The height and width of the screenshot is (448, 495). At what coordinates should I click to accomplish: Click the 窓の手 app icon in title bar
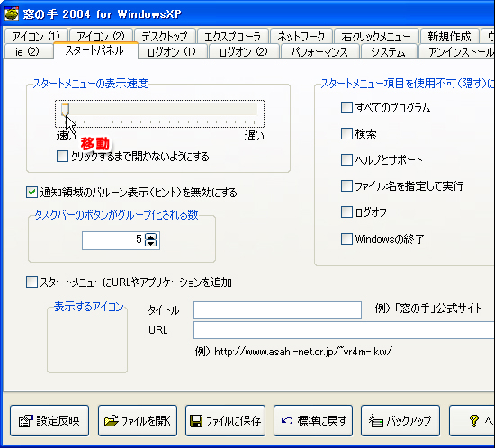pos(12,13)
